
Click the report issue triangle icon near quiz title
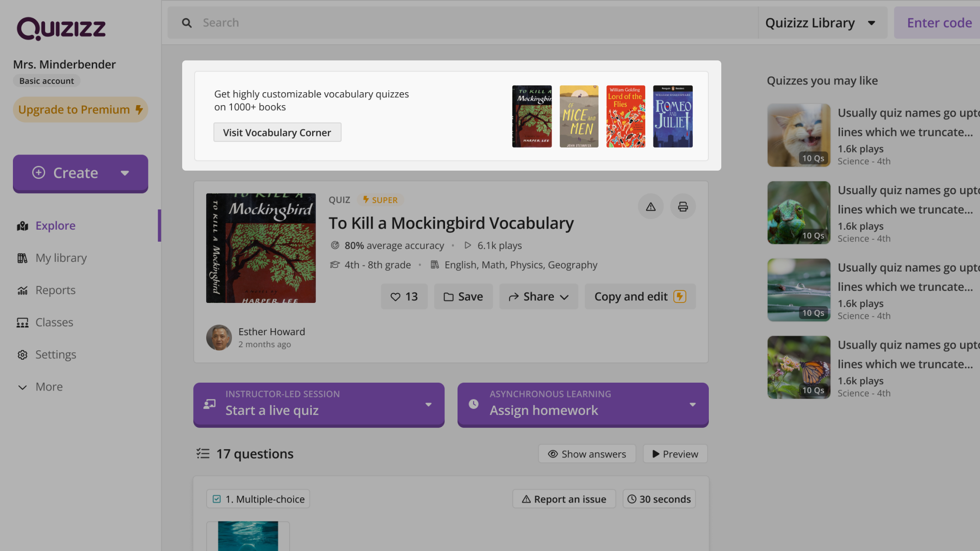(x=651, y=207)
